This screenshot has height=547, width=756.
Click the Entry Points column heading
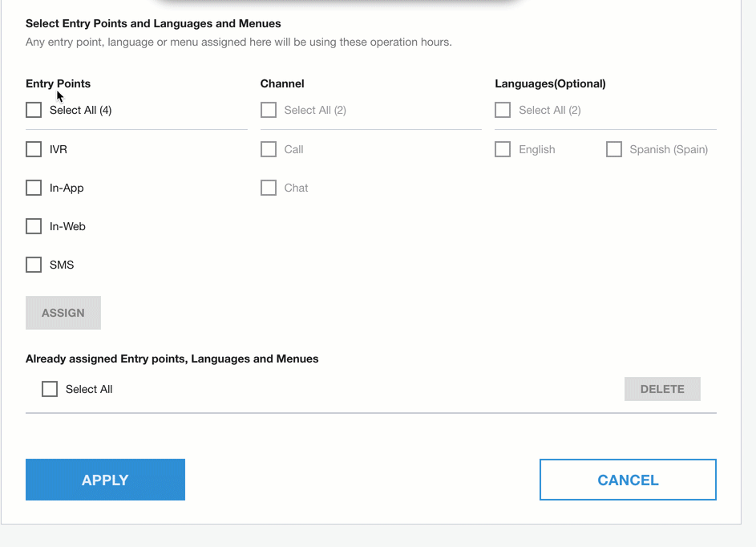tap(58, 83)
